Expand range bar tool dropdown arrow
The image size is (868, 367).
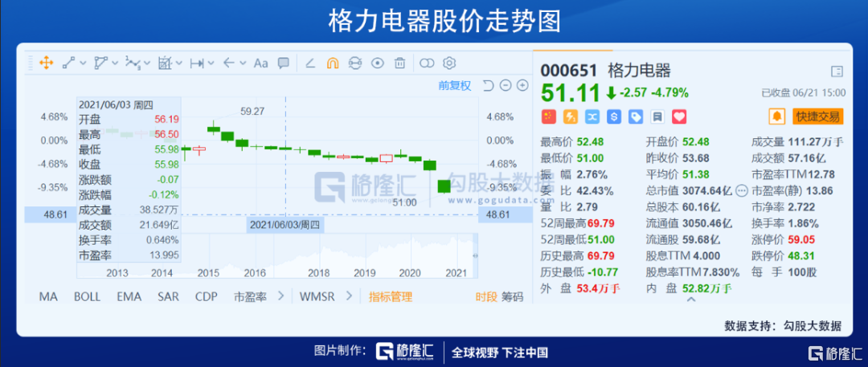point(211,63)
